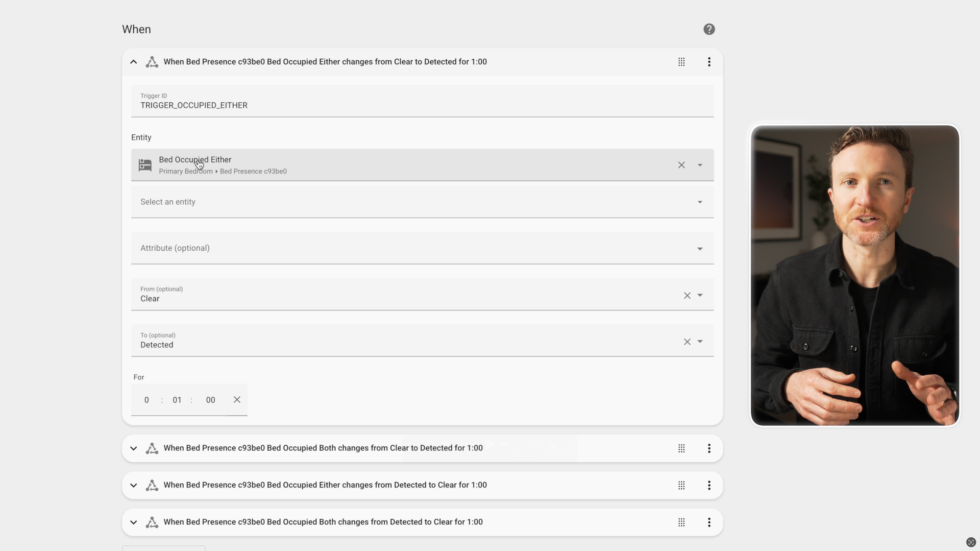Click Occupied Both Detected to Clear title text
This screenshot has width=980, height=551.
click(x=323, y=522)
